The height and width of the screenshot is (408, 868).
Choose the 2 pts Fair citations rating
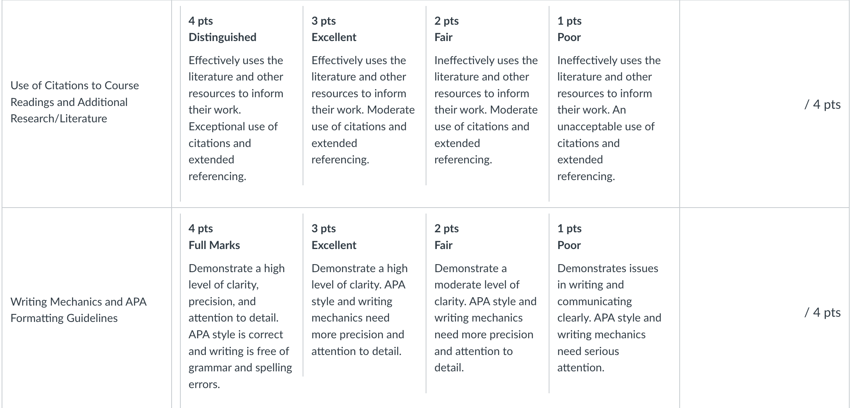(x=487, y=96)
